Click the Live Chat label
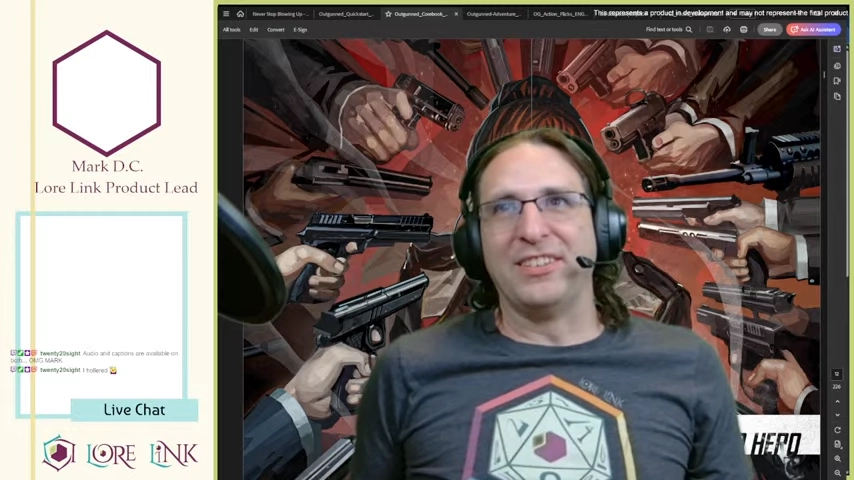 click(x=134, y=410)
